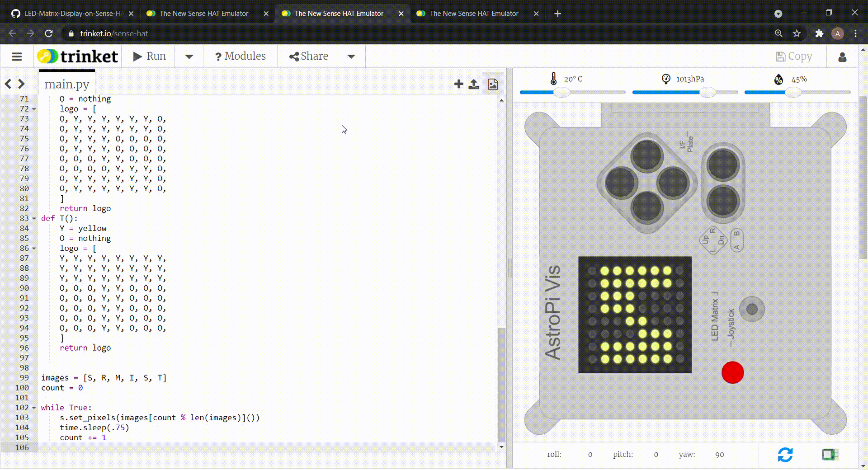Reset orientation with the blue refresh icon
This screenshot has width=868, height=470.
coord(786,455)
